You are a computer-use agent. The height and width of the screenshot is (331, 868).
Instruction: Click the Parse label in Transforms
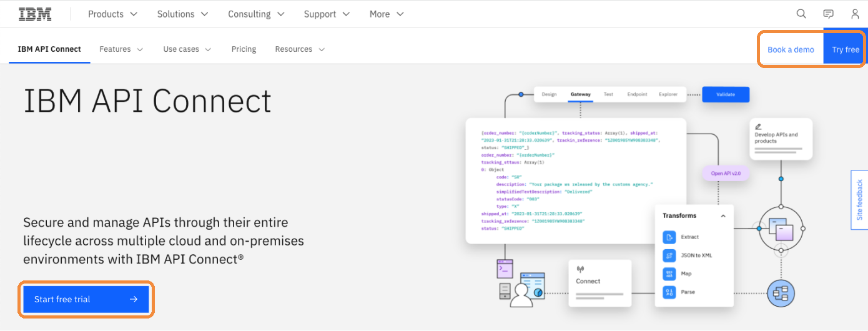[x=688, y=292]
